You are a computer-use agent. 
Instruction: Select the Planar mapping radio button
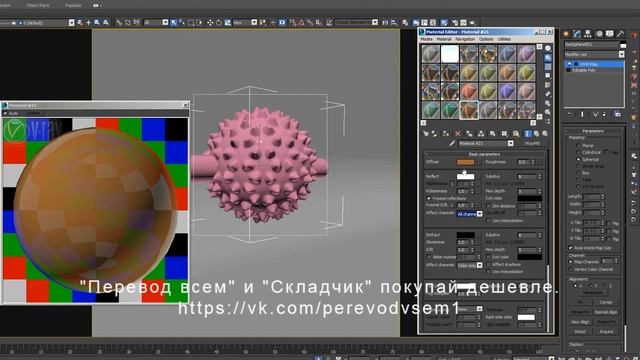[578, 145]
